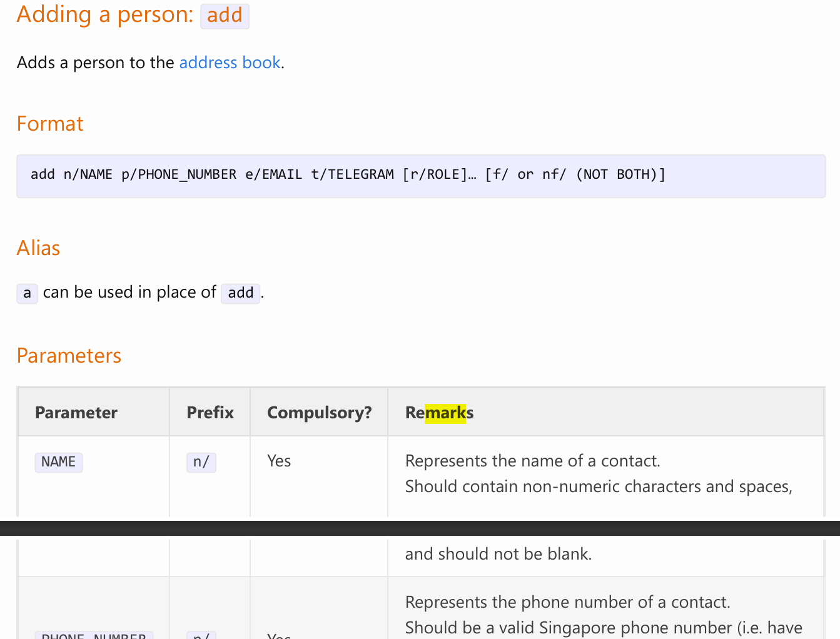
Task: Click the Prefix column header
Action: point(210,413)
